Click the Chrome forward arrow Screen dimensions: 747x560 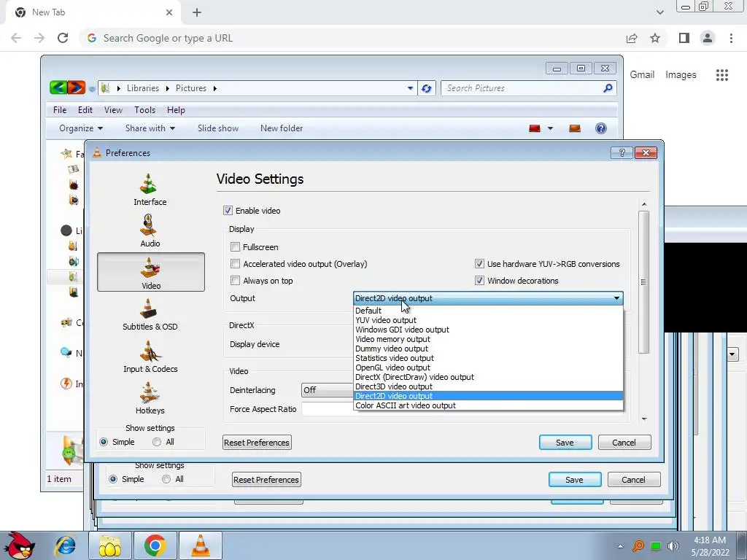[x=39, y=38]
